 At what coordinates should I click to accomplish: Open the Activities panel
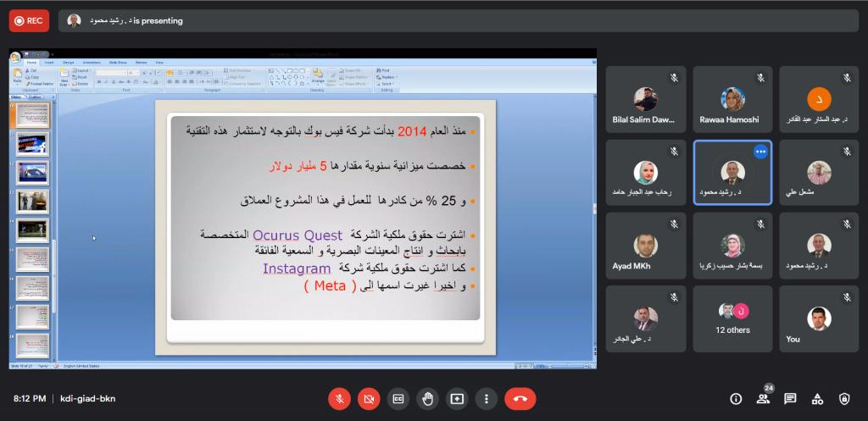[x=817, y=399]
